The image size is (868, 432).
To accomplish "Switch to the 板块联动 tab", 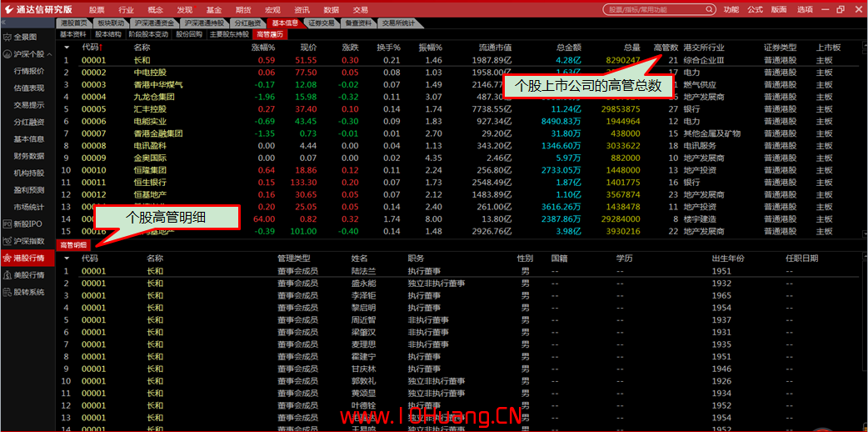I will tap(110, 23).
